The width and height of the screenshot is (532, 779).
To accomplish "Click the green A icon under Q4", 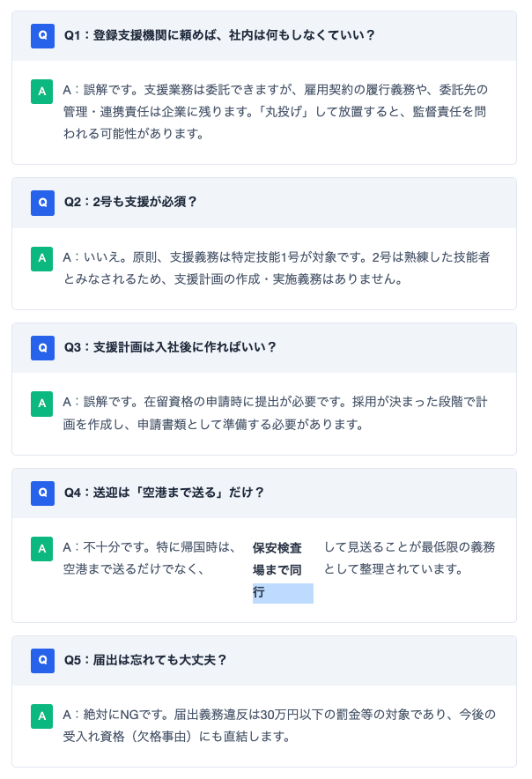I will 42,548.
